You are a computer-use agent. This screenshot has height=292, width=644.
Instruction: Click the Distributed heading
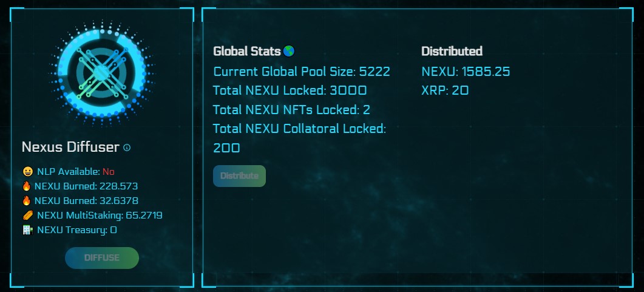click(452, 52)
